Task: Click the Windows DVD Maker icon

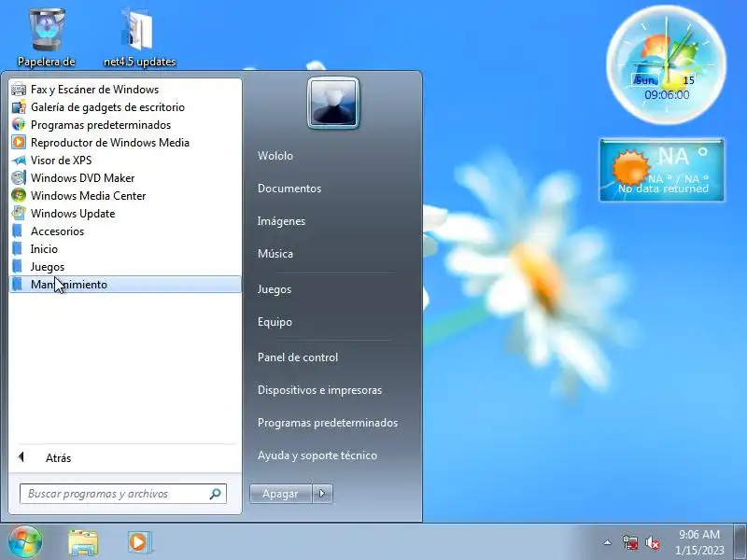Action: click(19, 178)
